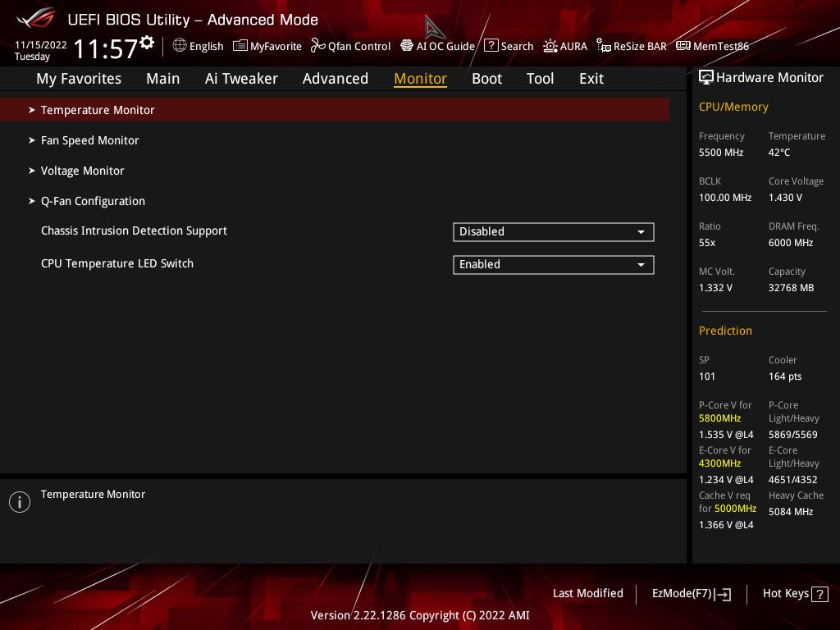Image resolution: width=840 pixels, height=630 pixels.
Task: Click the Hardware Monitor display icon
Action: [x=706, y=78]
